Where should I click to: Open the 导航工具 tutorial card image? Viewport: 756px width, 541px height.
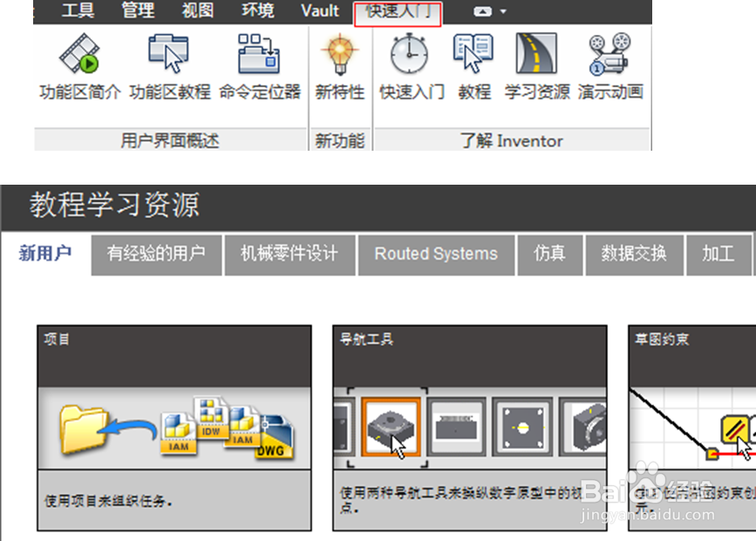coord(470,429)
